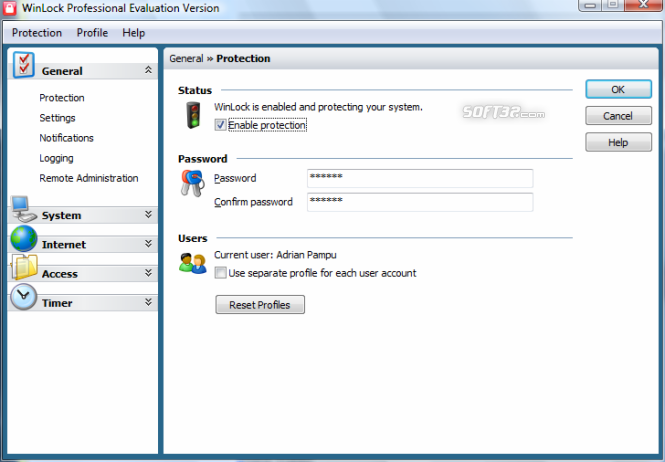Click the 'Confirm password' label
This screenshot has height=462, width=665.
coord(253,202)
